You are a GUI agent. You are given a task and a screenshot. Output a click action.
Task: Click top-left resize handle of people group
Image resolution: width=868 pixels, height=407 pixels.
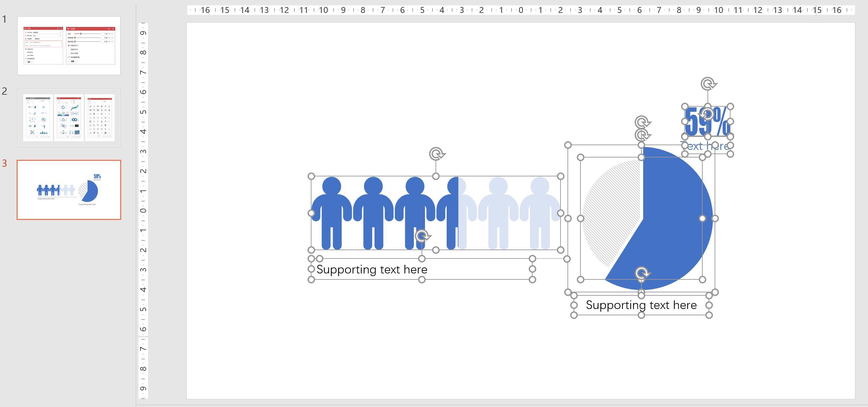tap(311, 176)
